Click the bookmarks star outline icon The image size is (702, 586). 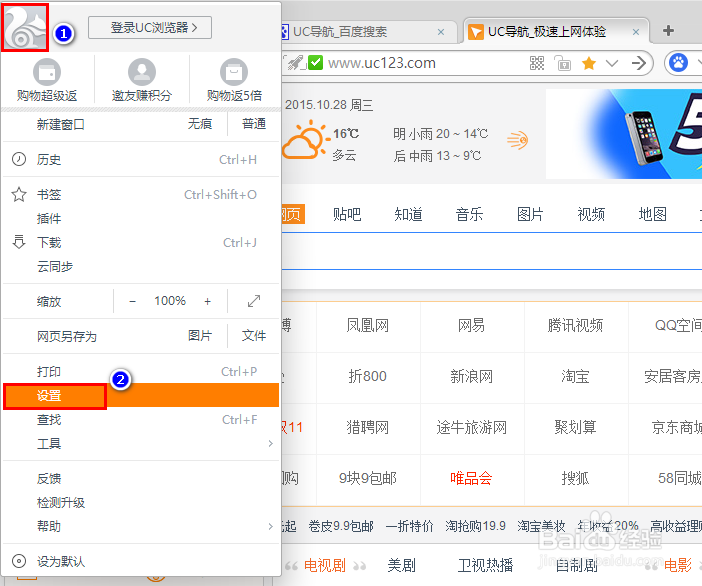coord(19,194)
